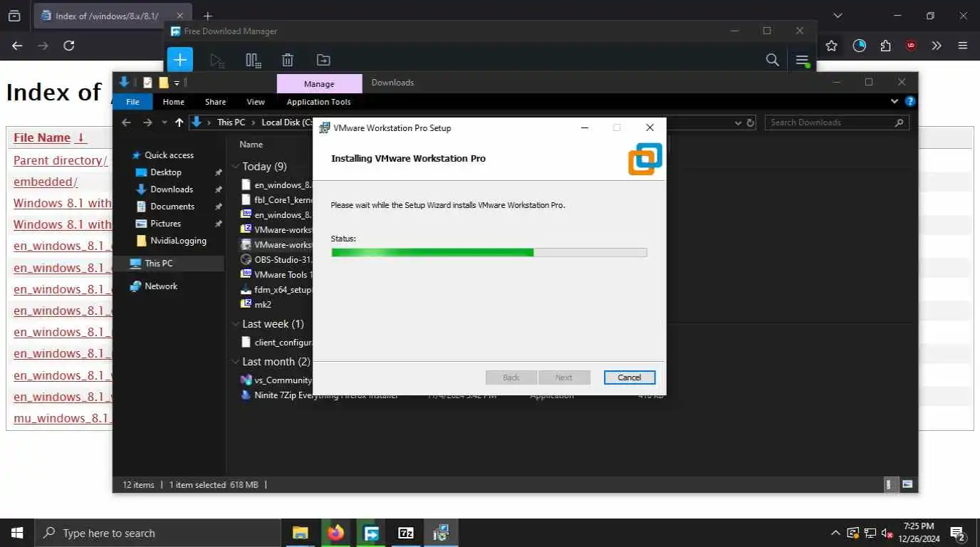The height and width of the screenshot is (547, 980).
Task: Collapse the Last week (1) group
Action: (236, 324)
